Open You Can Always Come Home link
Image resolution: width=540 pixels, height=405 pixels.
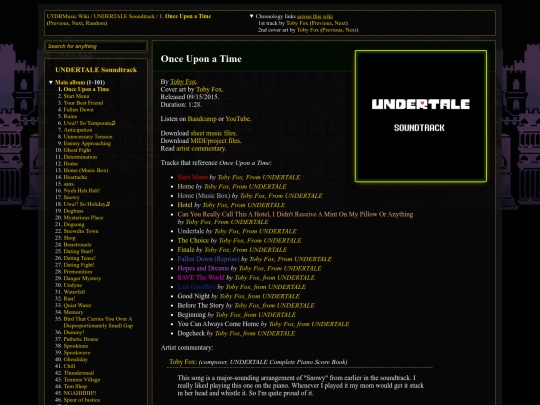(218, 324)
